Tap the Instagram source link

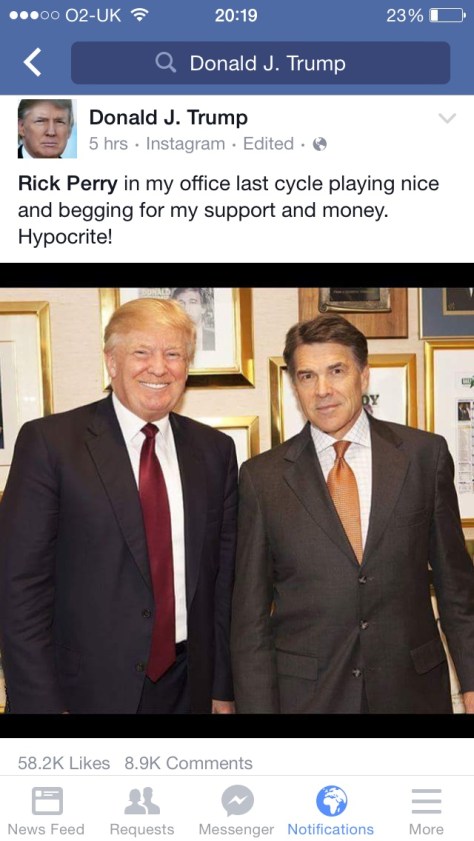186,144
